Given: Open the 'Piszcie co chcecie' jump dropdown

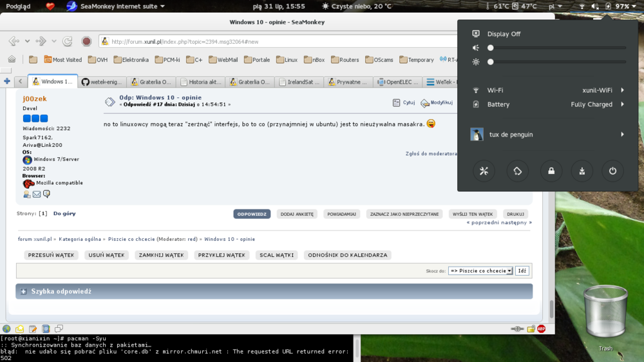Looking at the screenshot, I should 480,271.
